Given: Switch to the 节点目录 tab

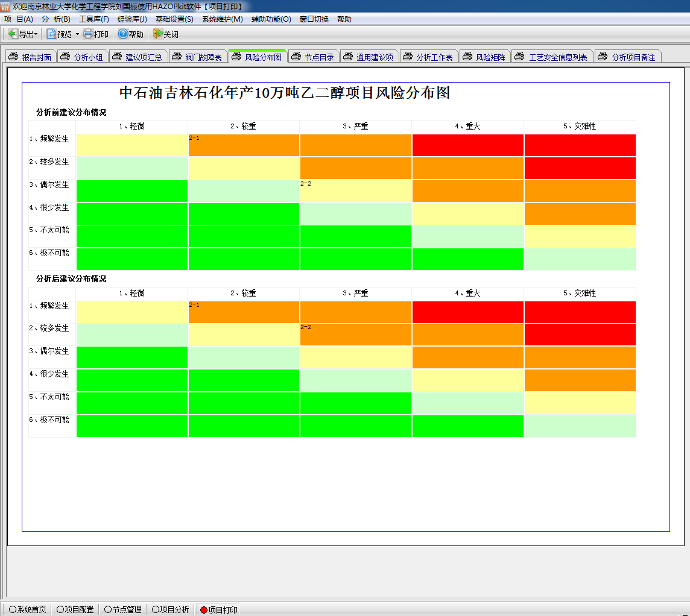Looking at the screenshot, I should point(314,57).
